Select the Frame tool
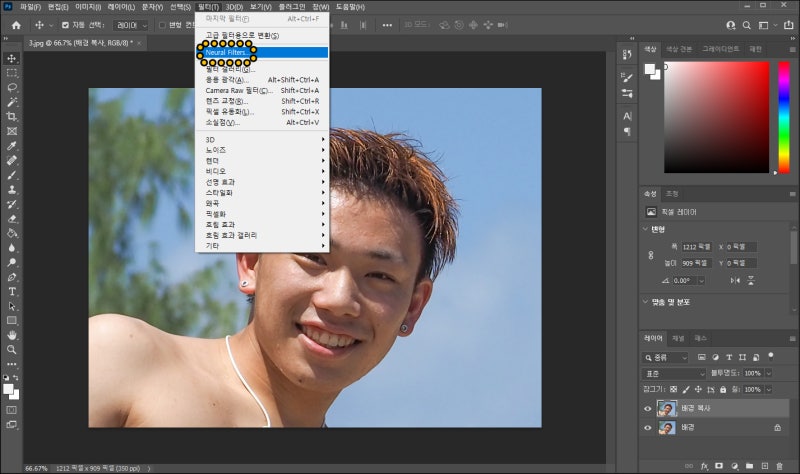 [x=12, y=131]
